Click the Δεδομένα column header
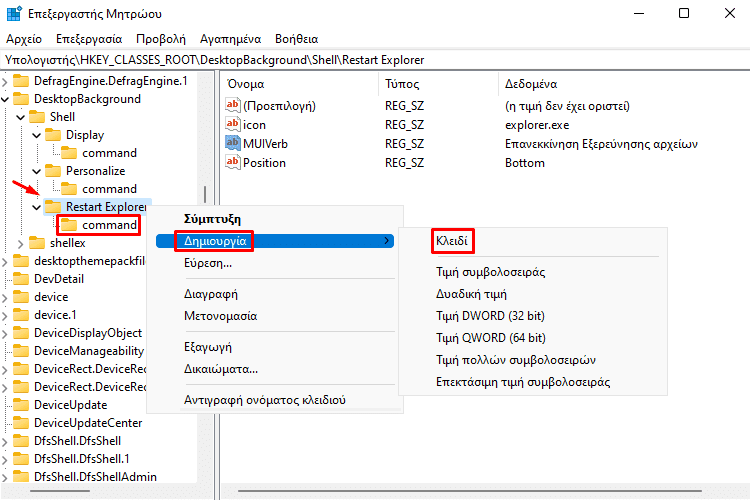 tap(531, 84)
